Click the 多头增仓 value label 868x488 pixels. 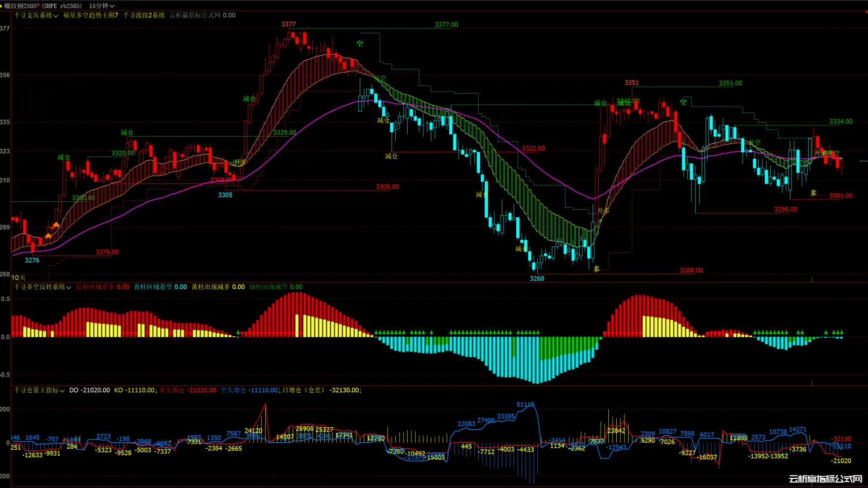tap(188, 391)
